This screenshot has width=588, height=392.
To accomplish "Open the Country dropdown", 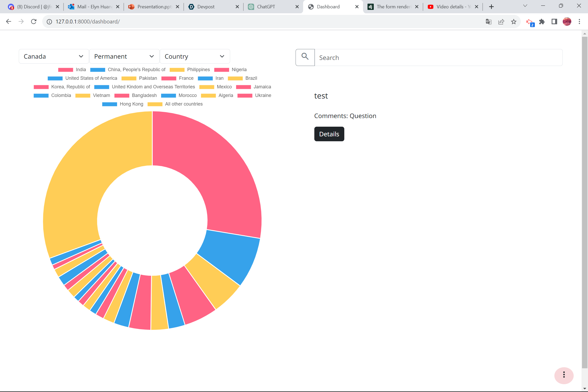I will coord(195,56).
